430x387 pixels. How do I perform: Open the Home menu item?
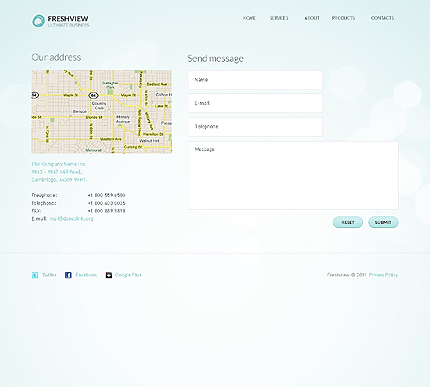(x=249, y=18)
